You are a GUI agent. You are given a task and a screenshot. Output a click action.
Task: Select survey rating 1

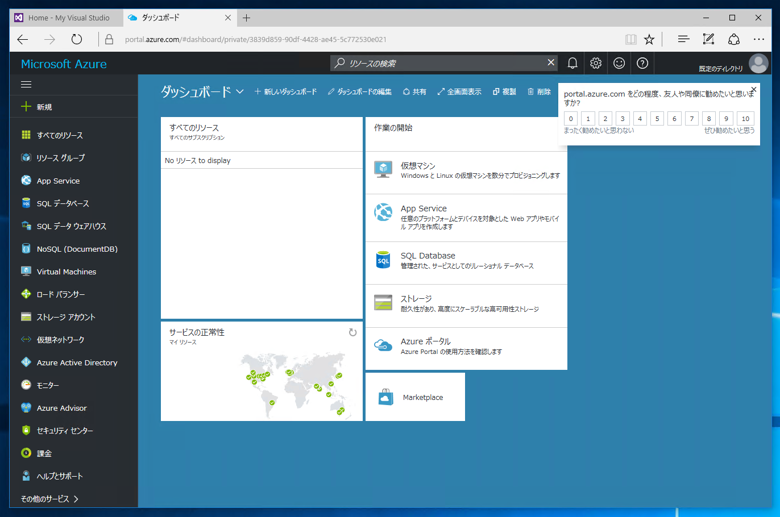(588, 118)
